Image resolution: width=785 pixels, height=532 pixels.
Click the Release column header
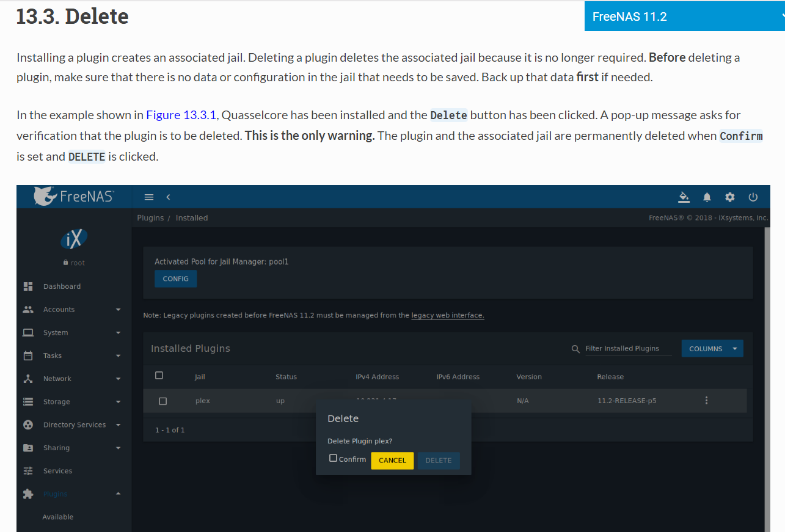point(610,377)
